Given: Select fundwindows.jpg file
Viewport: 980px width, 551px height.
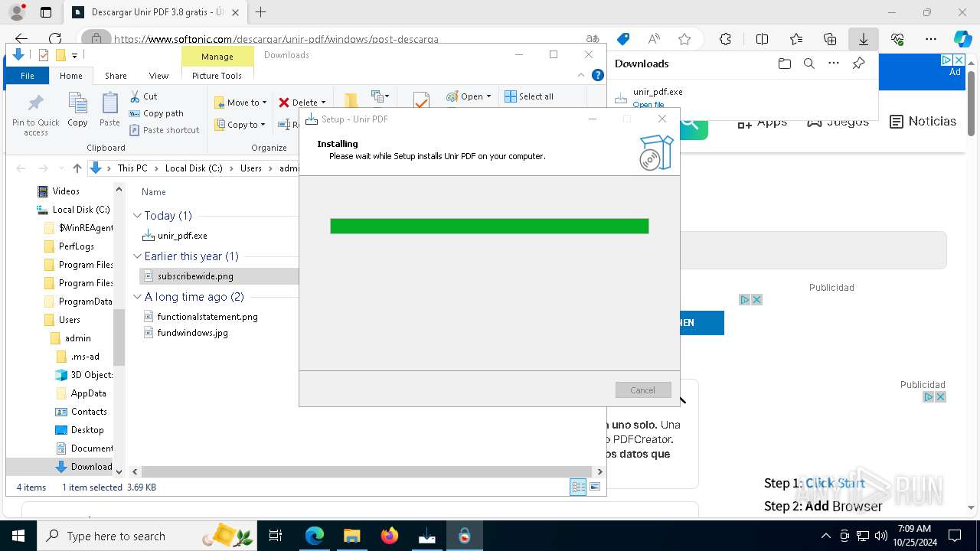Looking at the screenshot, I should (x=193, y=333).
